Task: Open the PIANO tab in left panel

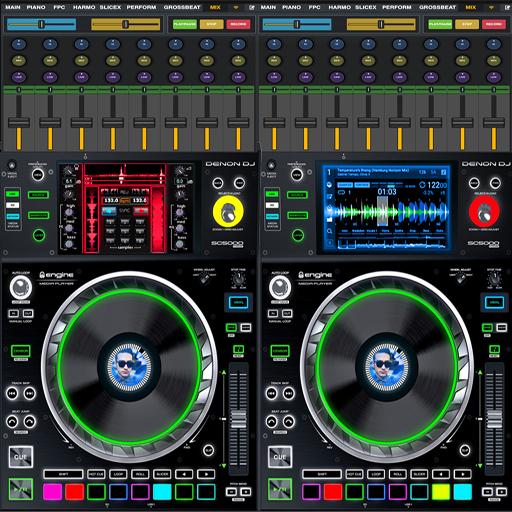Action: coord(36,7)
